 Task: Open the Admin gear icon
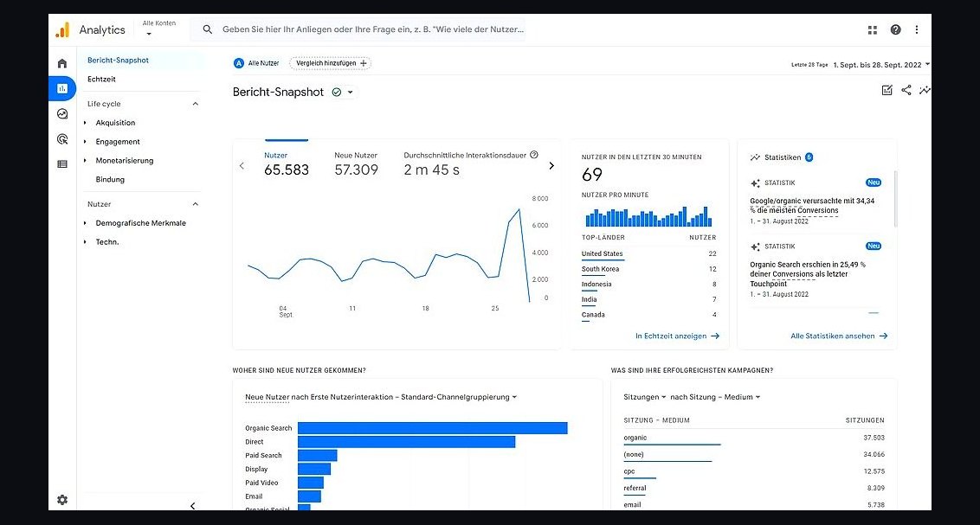[61, 499]
